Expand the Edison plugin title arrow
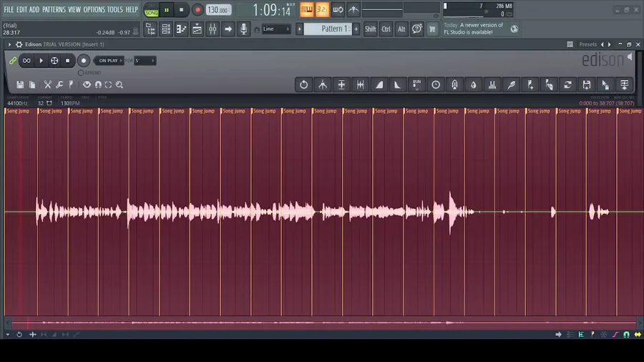The width and height of the screenshot is (644, 362). (9, 44)
